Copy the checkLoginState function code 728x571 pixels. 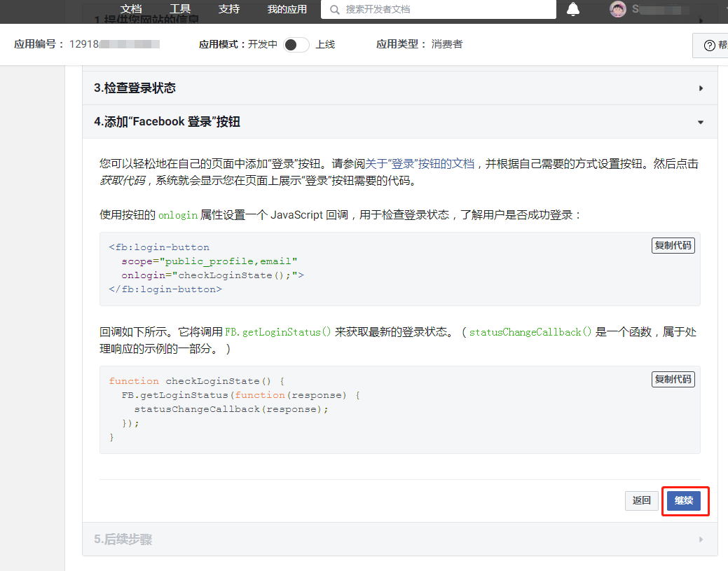pos(673,379)
